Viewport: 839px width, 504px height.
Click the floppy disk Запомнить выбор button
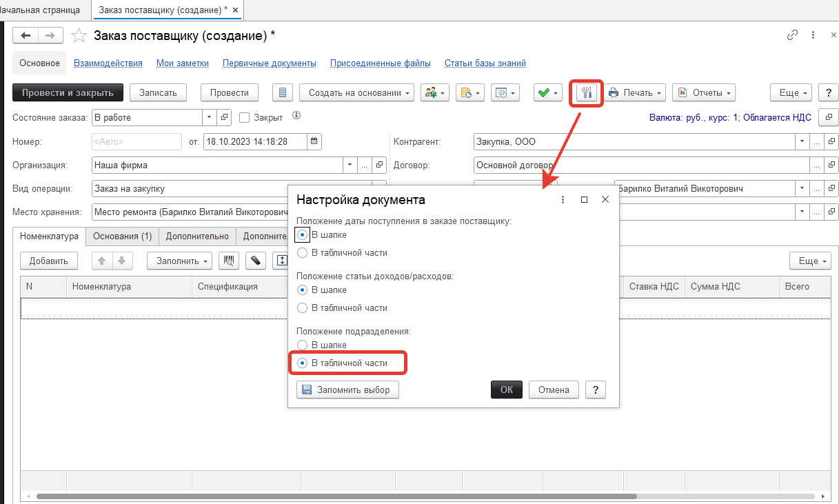click(x=347, y=390)
